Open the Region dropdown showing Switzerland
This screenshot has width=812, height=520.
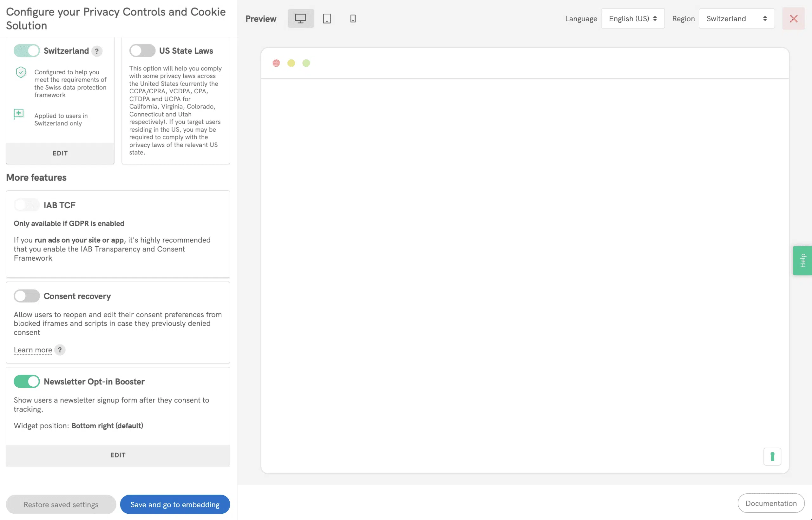coord(737,18)
